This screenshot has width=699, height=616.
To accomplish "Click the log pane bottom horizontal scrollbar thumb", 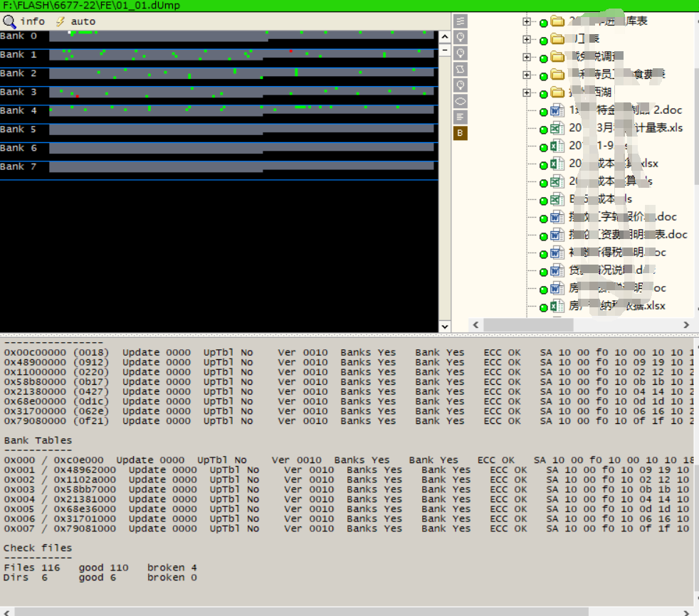I will click(302, 612).
